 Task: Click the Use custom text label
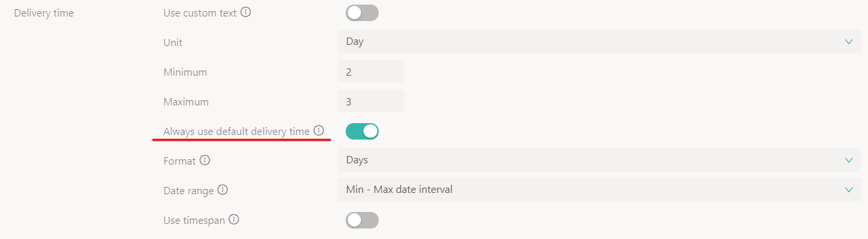pos(200,13)
